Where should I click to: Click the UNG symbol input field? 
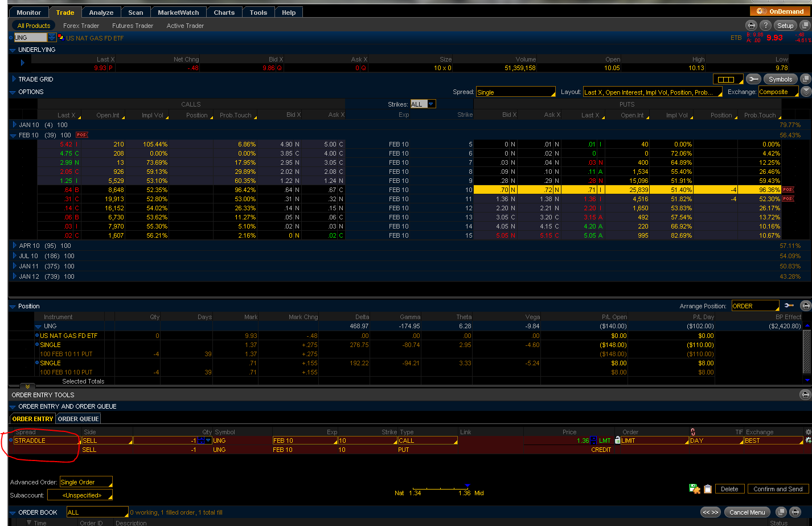pyautogui.click(x=31, y=38)
